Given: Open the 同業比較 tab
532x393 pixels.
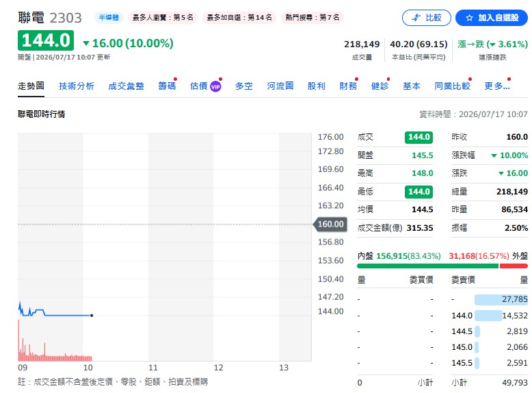Looking at the screenshot, I should pyautogui.click(x=452, y=86).
